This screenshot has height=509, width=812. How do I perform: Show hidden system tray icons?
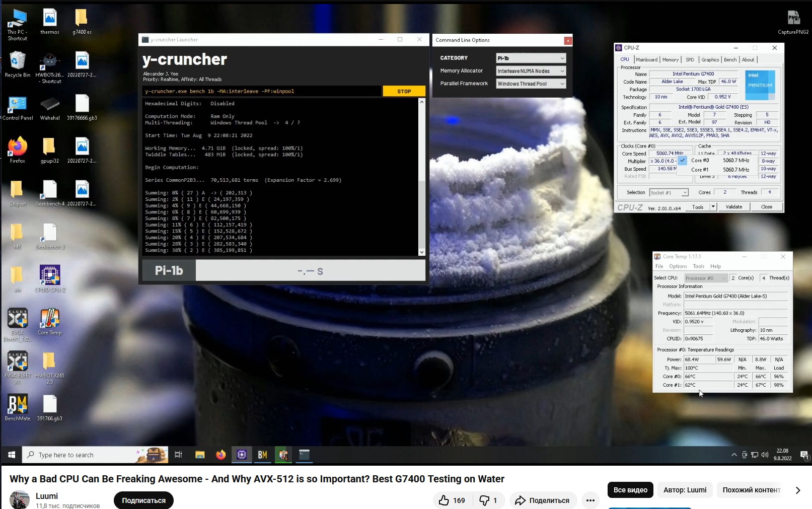[x=734, y=455]
